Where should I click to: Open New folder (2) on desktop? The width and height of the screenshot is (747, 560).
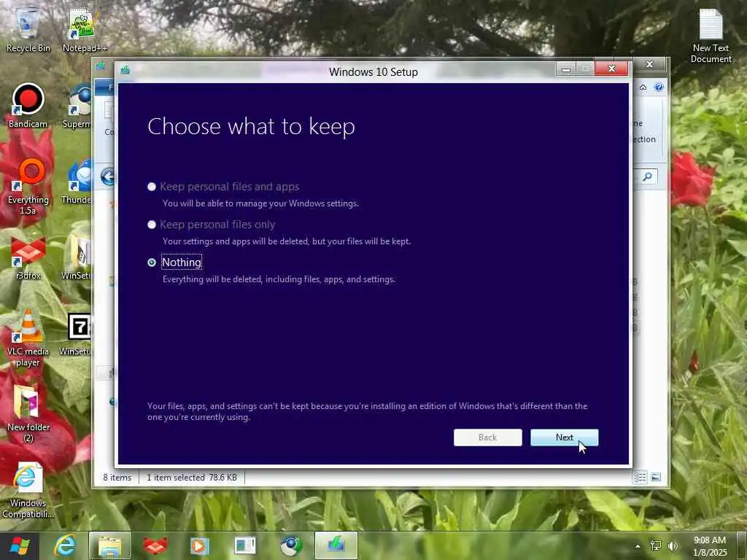(x=28, y=414)
